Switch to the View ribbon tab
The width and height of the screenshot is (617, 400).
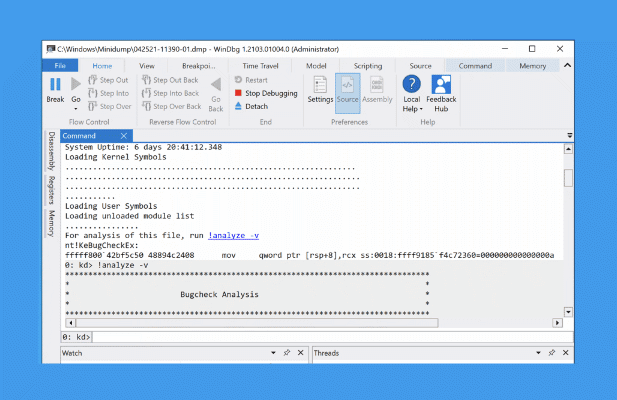pyautogui.click(x=147, y=66)
